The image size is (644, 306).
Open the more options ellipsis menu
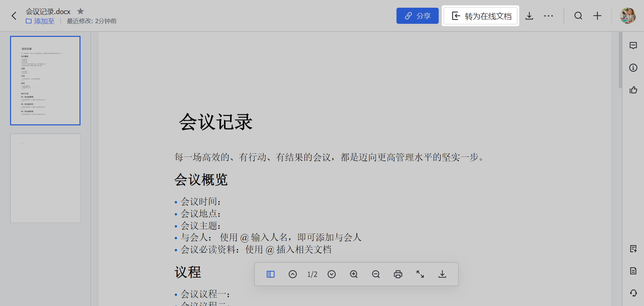[548, 16]
